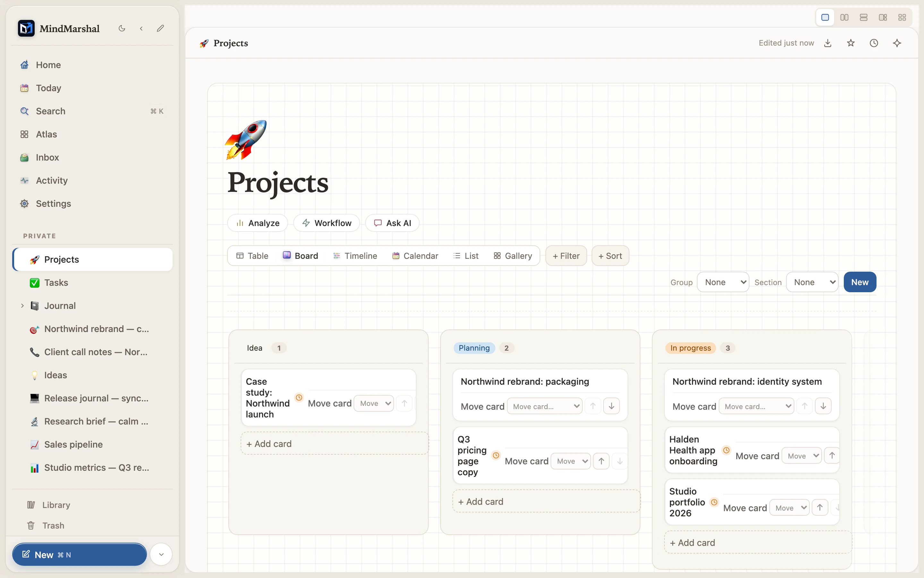
Task: Open Move card dropdown for Northwind packaging
Action: 544,406
